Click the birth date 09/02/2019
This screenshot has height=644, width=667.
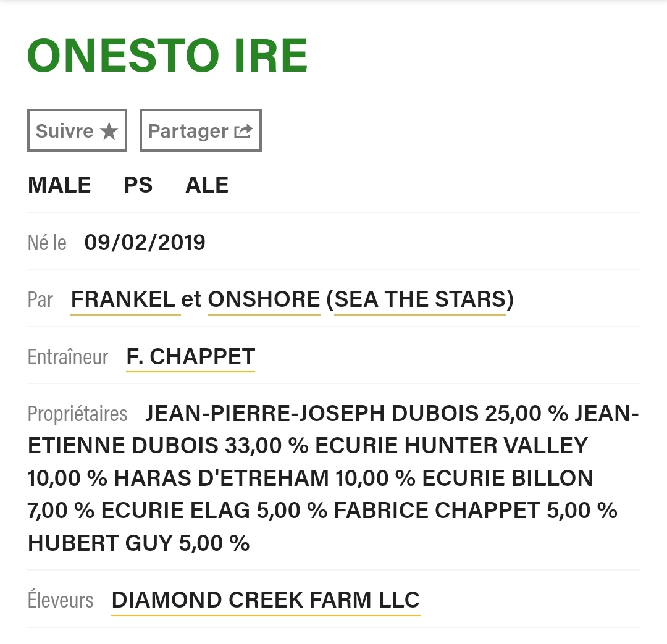145,243
